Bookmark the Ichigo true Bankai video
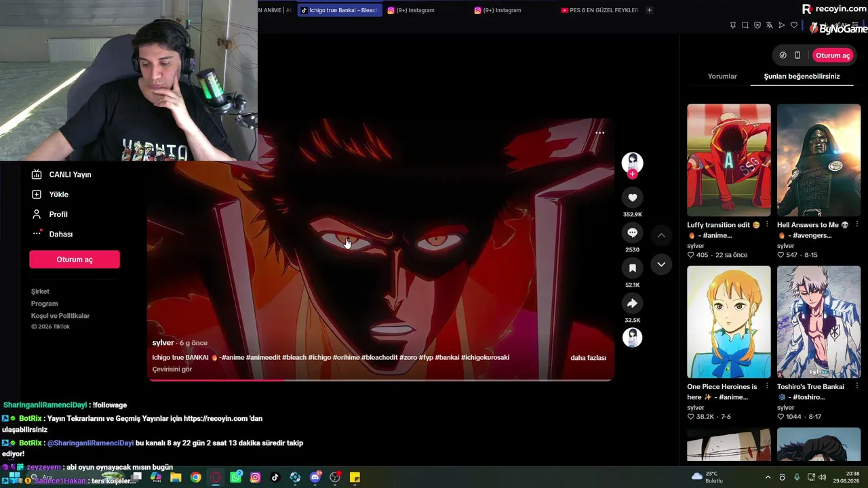868x488 pixels. (x=632, y=268)
